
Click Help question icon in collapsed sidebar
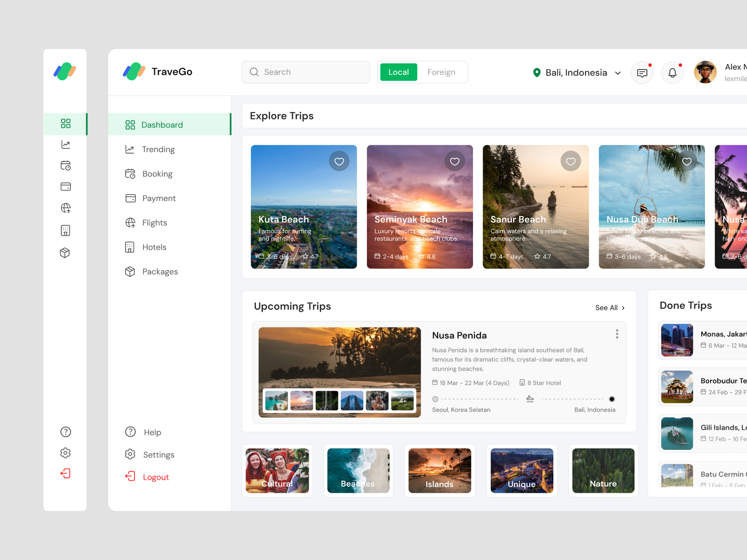click(65, 432)
